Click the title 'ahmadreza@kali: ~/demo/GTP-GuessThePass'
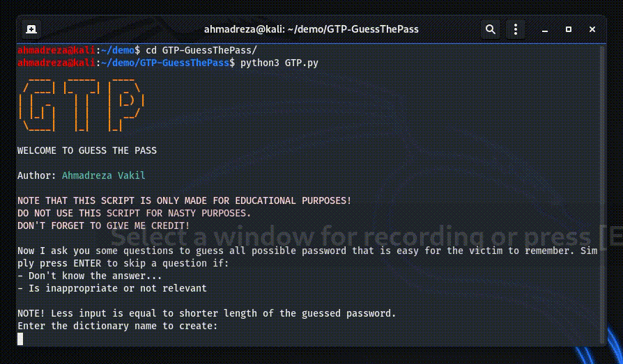623x364 pixels. pyautogui.click(x=311, y=29)
